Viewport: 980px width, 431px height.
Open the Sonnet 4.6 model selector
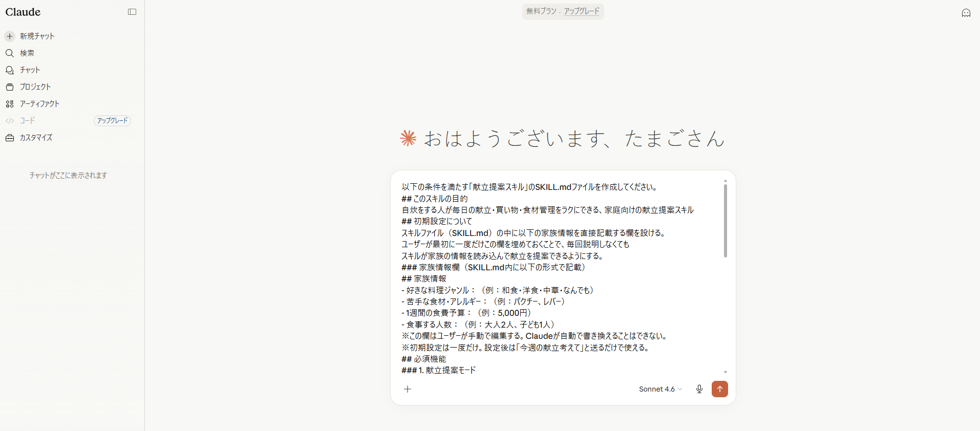(661, 389)
